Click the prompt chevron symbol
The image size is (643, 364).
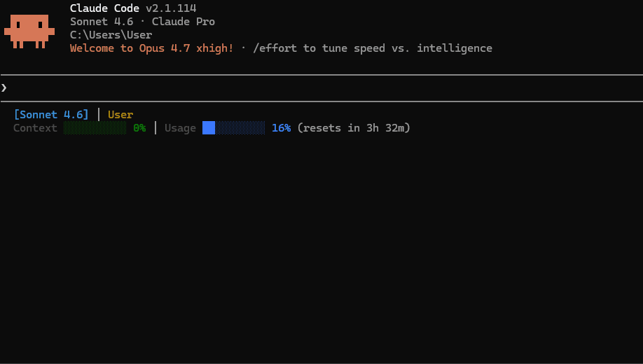[4, 87]
